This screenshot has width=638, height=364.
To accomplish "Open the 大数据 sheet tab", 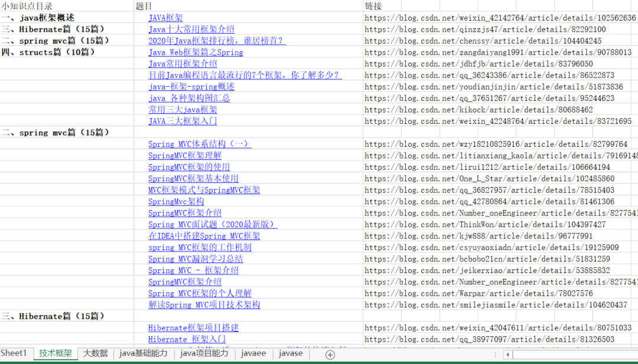I will click(95, 353).
